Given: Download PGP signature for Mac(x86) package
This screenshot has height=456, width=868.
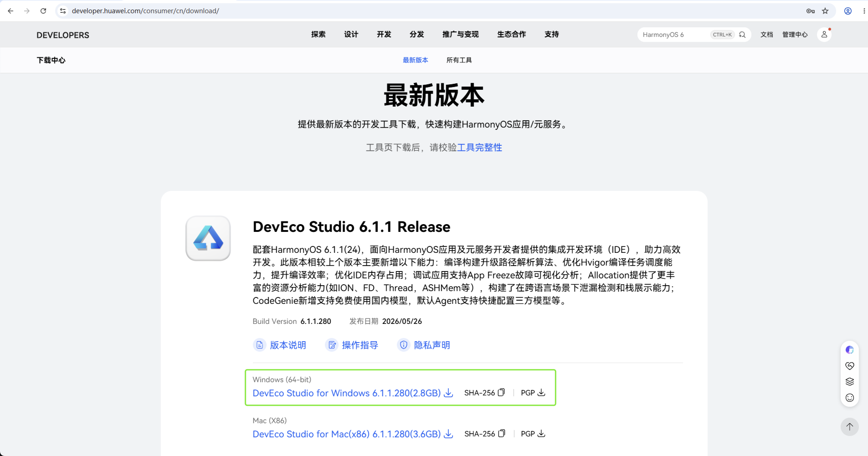Looking at the screenshot, I should tap(542, 433).
